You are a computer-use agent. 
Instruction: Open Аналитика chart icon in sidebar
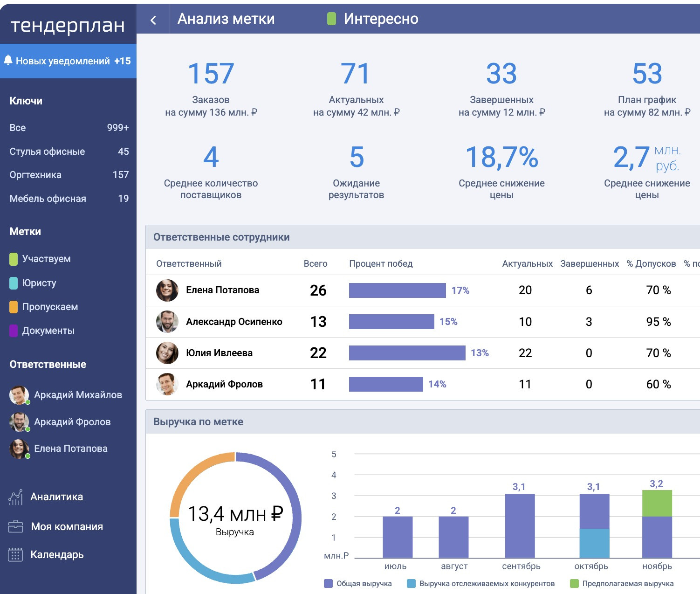pyautogui.click(x=15, y=497)
